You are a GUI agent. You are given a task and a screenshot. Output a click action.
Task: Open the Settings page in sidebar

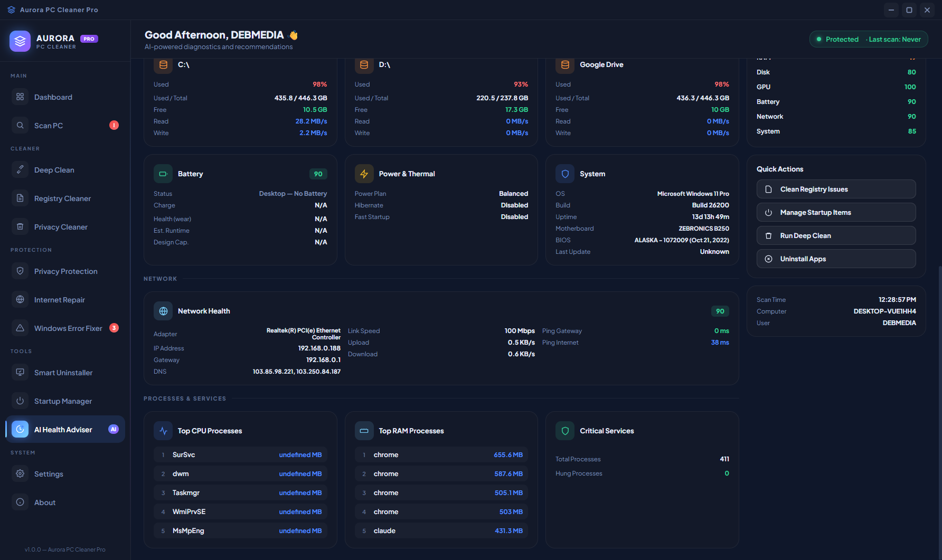tap(65, 474)
